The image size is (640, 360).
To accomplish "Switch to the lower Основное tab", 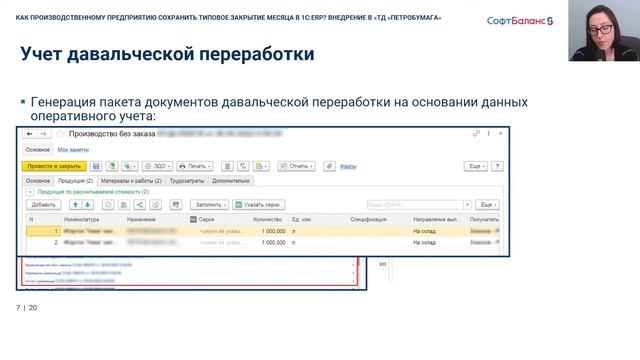I will click(38, 181).
